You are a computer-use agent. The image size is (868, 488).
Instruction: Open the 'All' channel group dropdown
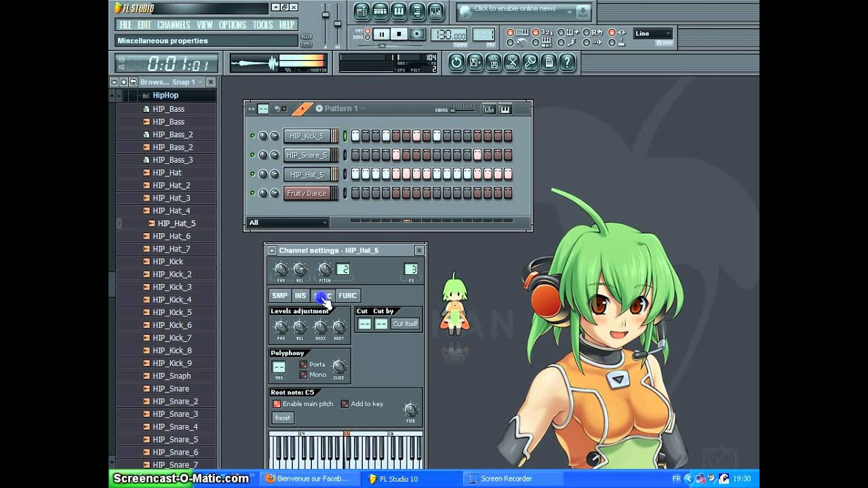(x=288, y=222)
